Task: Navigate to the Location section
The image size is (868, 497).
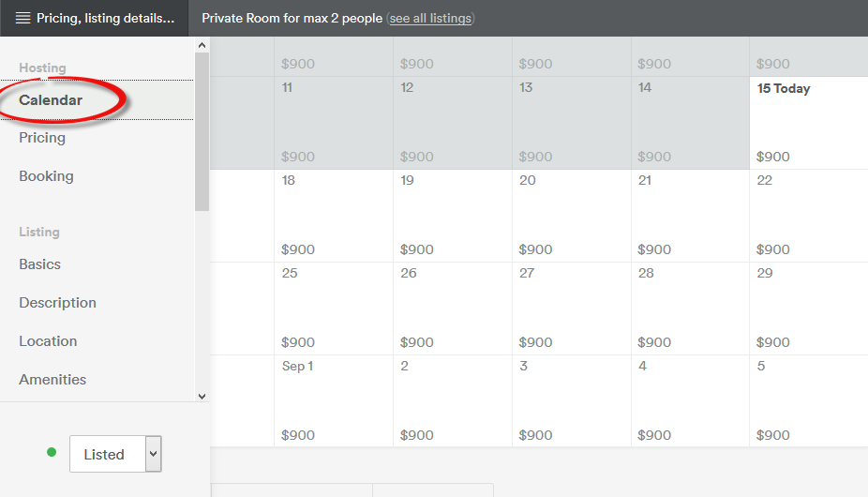Action: click(48, 341)
